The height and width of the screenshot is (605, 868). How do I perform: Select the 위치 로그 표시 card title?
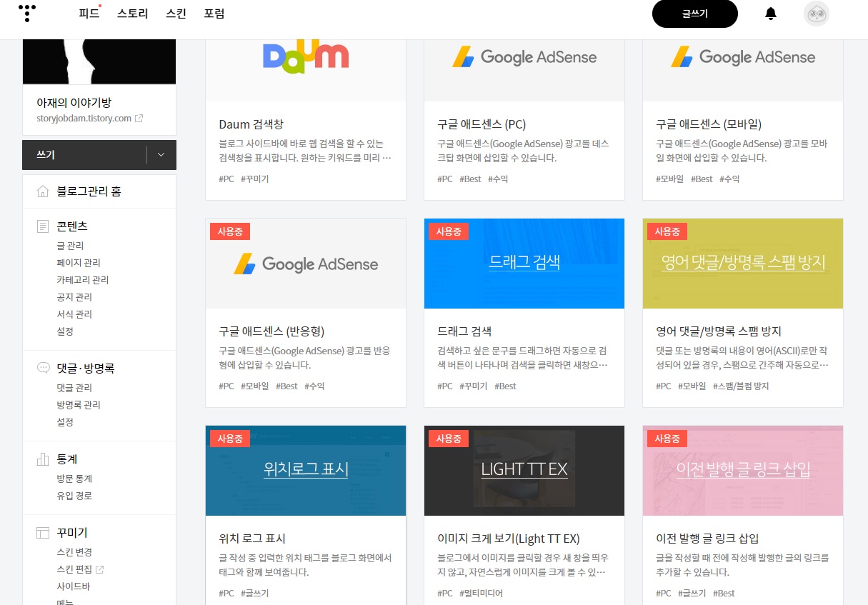pyautogui.click(x=252, y=539)
